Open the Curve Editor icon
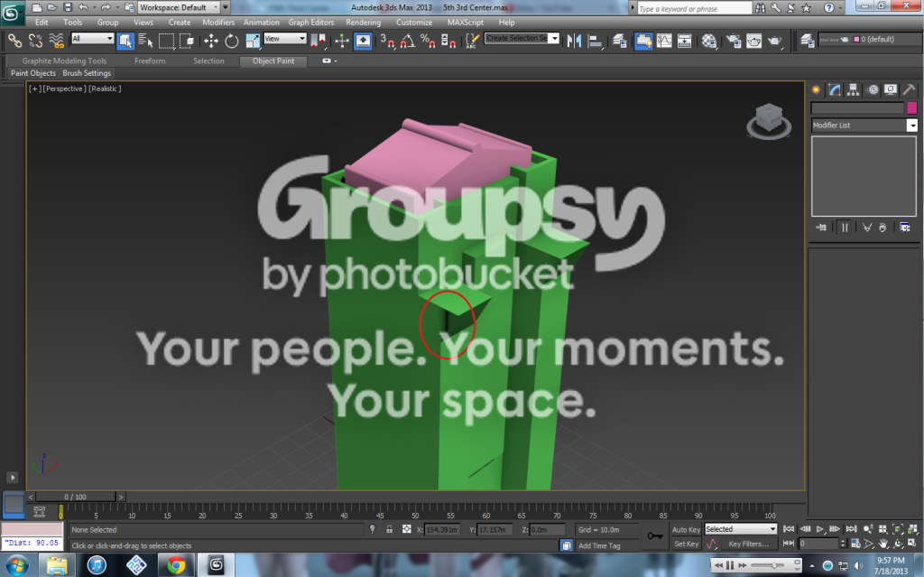The width and height of the screenshot is (924, 577). (x=664, y=41)
